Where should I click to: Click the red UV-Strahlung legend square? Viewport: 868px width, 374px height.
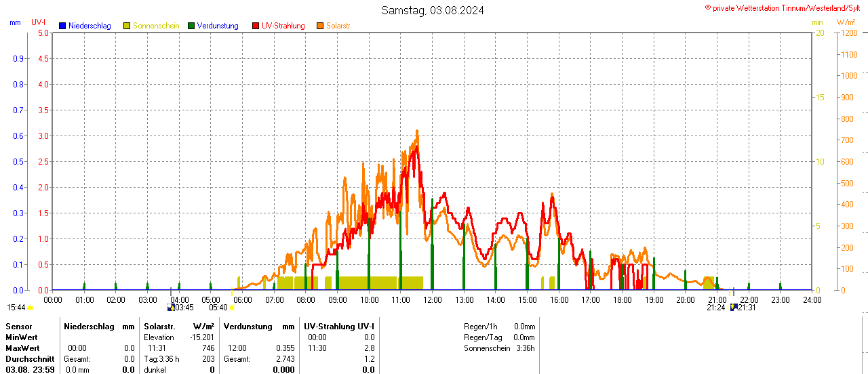[x=256, y=26]
